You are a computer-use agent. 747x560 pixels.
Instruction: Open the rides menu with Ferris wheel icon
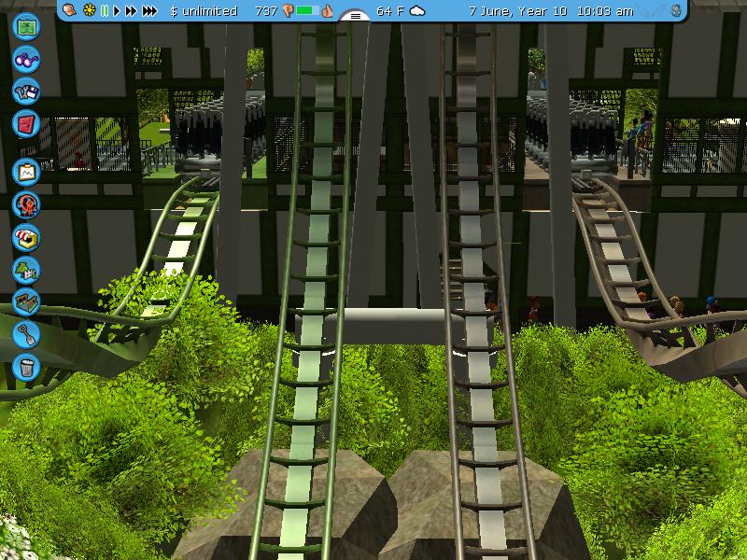26,205
